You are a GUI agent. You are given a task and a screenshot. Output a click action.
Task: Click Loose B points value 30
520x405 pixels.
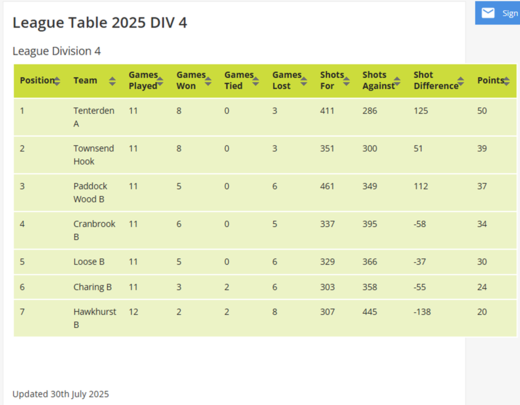tap(482, 262)
